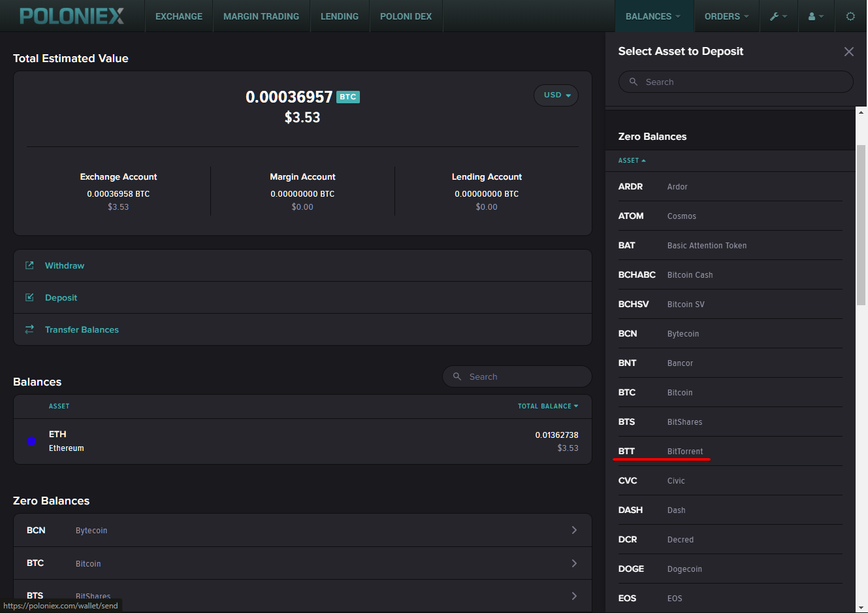Click the magnifier in Balances search
The height and width of the screenshot is (613, 868).
coord(457,376)
